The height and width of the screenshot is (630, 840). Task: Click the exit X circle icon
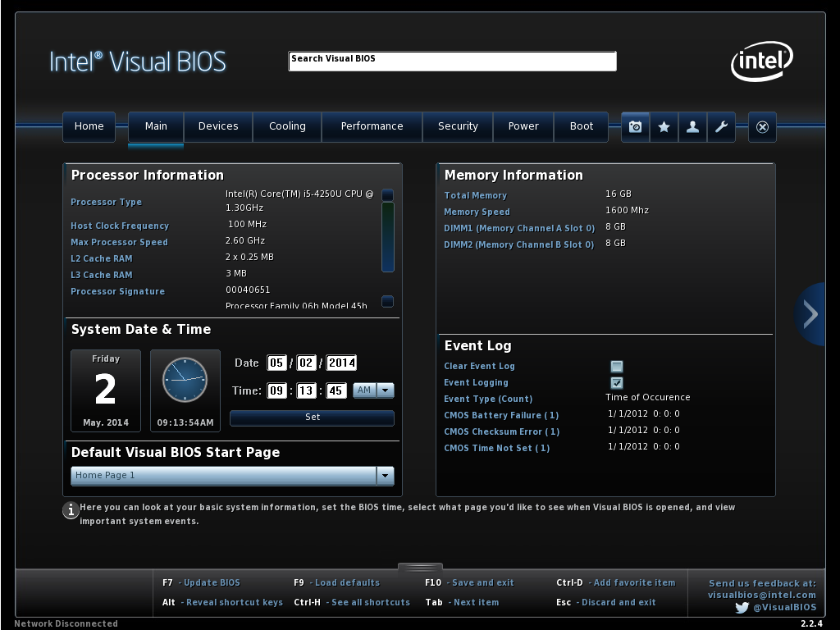click(x=762, y=126)
